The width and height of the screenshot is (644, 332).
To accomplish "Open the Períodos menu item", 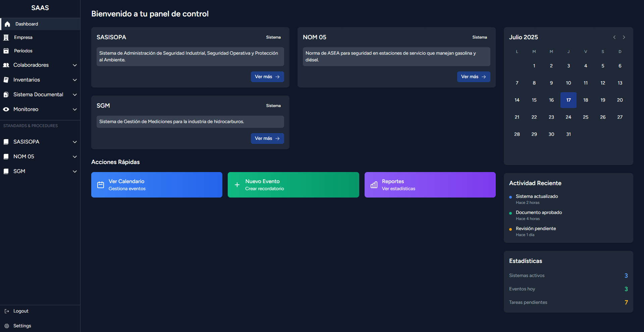I will pyautogui.click(x=40, y=51).
